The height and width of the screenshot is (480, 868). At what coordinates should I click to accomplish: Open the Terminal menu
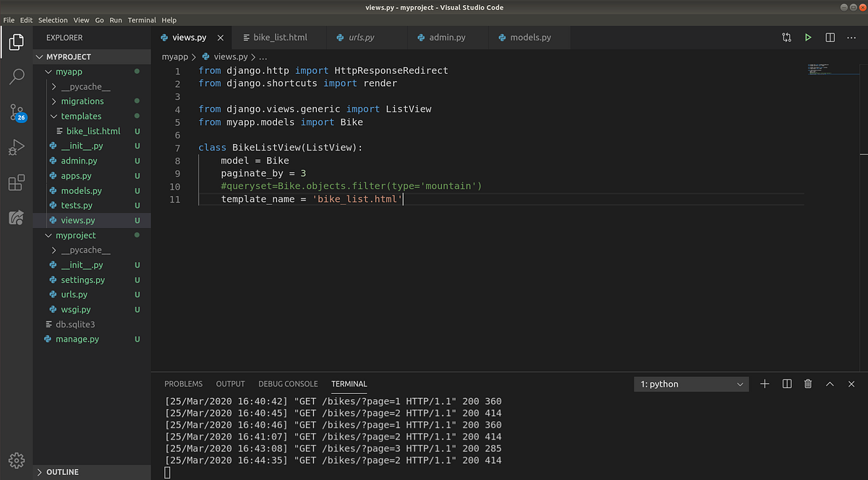point(142,20)
